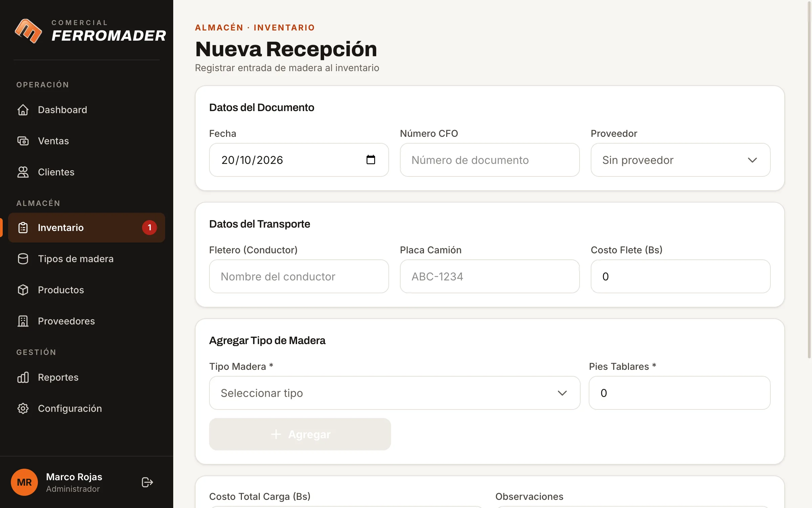Click the ALMACÉN · INVENTARIO breadcrumb

click(255, 27)
